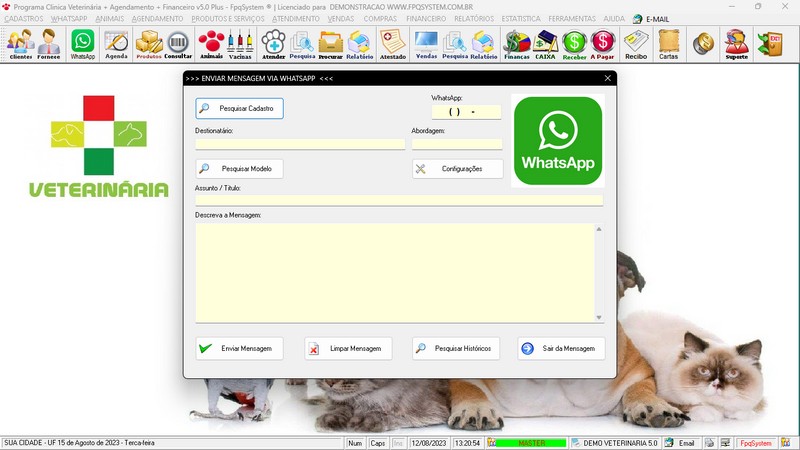Open the PRODUTOS E SERVIÇOS menu

pyautogui.click(x=228, y=18)
